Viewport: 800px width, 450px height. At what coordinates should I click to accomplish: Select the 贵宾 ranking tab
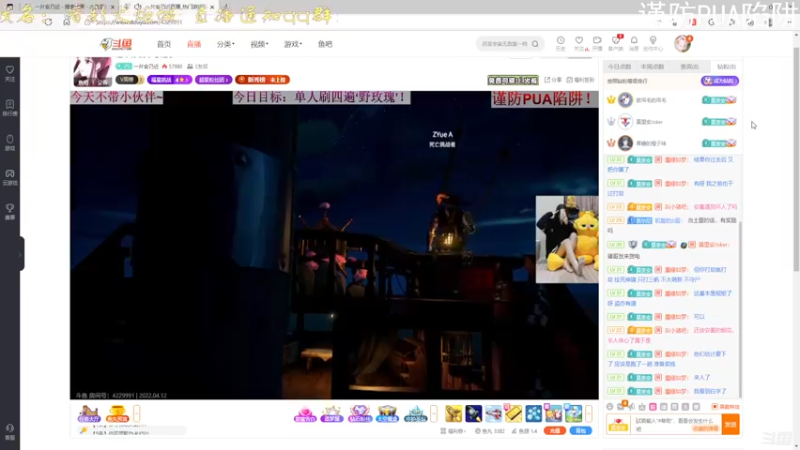click(x=689, y=67)
